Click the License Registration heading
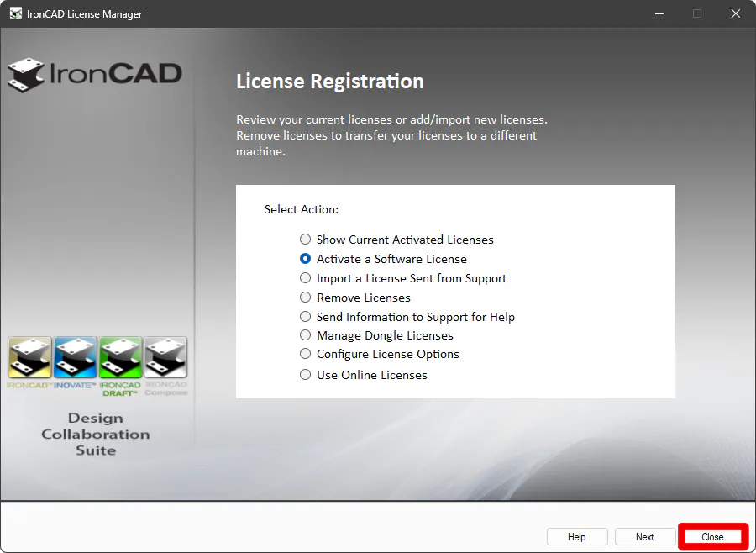The height and width of the screenshot is (553, 756). coord(329,82)
